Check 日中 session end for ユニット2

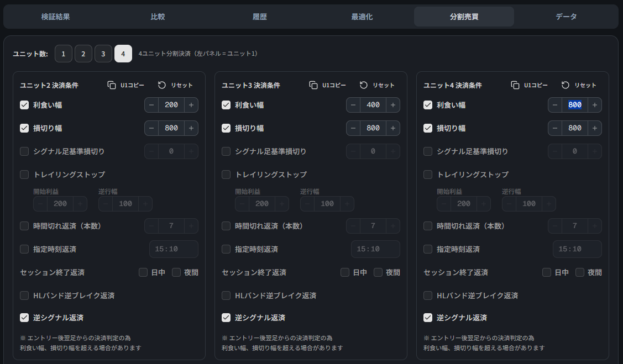click(x=143, y=272)
